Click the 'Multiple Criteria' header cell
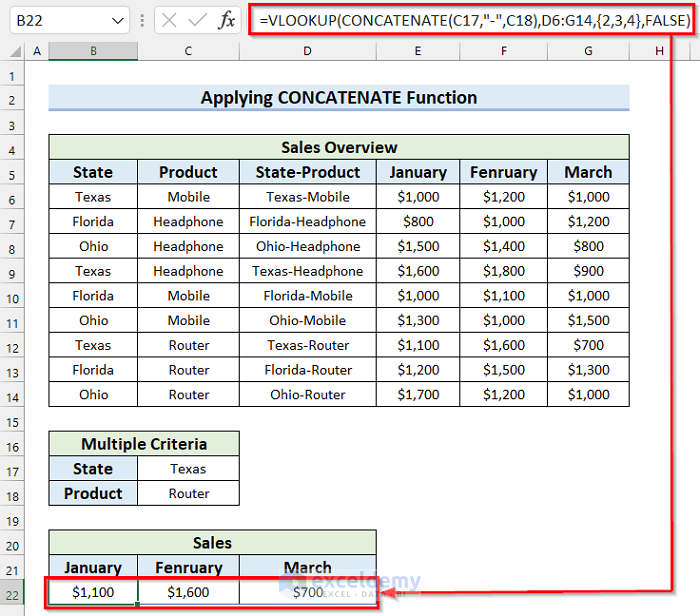Image resolution: width=700 pixels, height=616 pixels. point(144,444)
